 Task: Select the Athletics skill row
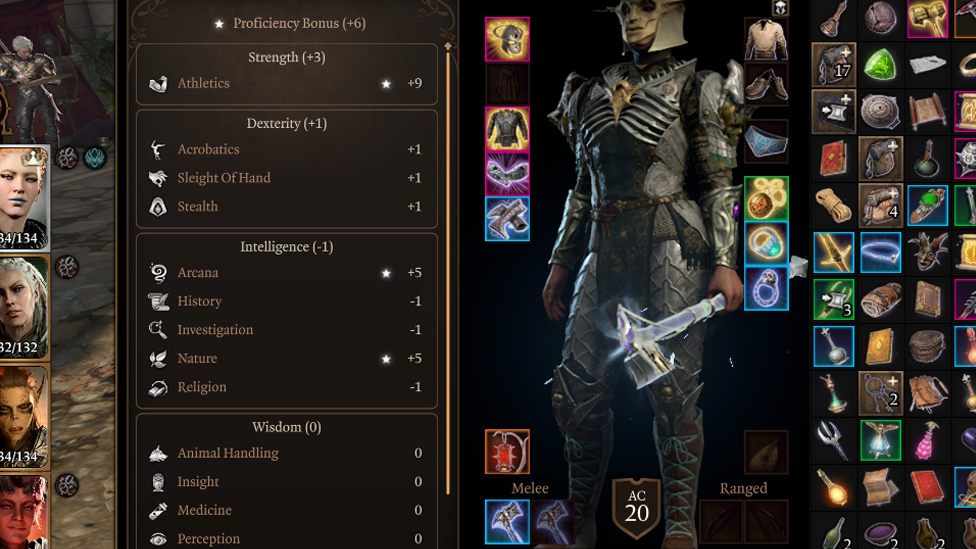(286, 83)
